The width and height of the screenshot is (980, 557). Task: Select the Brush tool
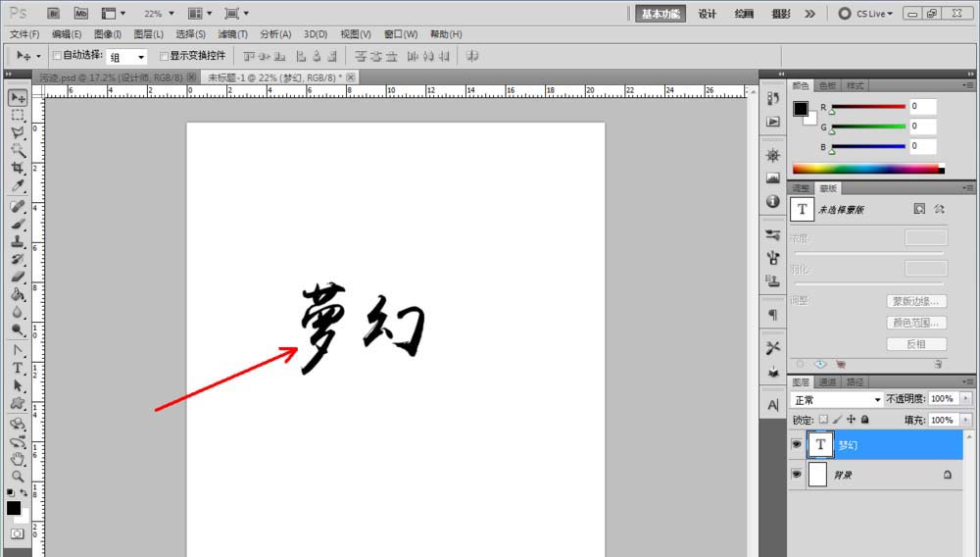18,224
